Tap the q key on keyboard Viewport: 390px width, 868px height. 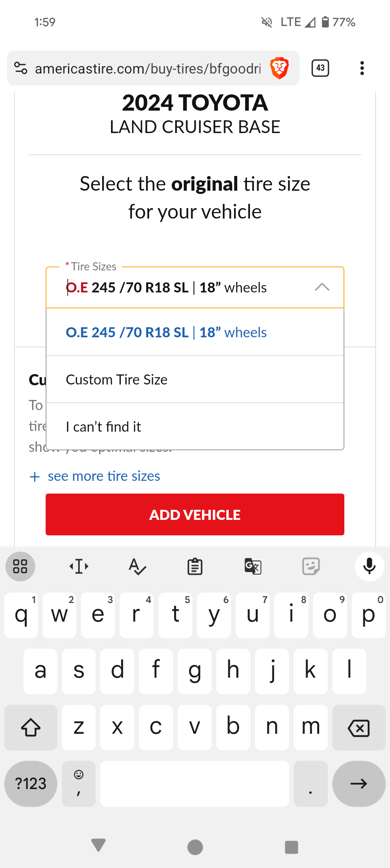21,615
